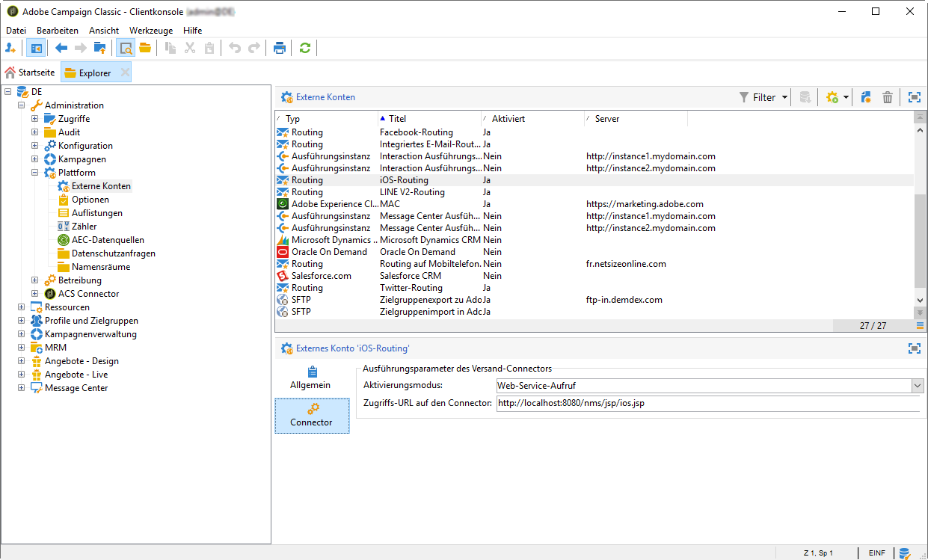Close the Explorer tab with the X

click(x=125, y=73)
